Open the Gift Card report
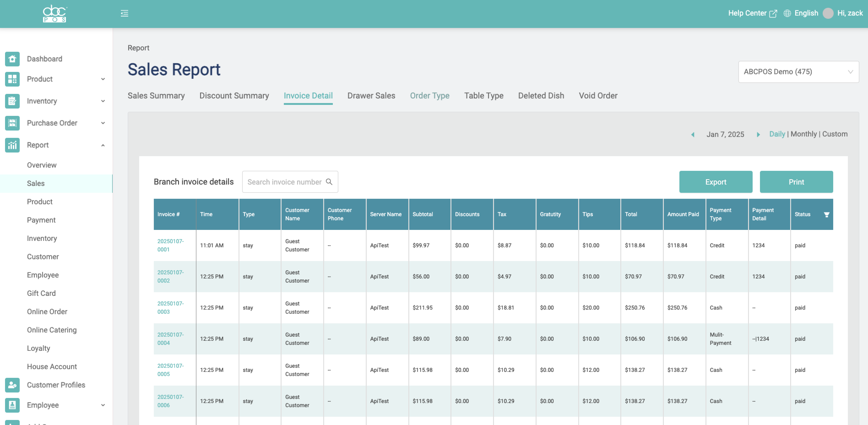This screenshot has width=868, height=425. [41, 293]
